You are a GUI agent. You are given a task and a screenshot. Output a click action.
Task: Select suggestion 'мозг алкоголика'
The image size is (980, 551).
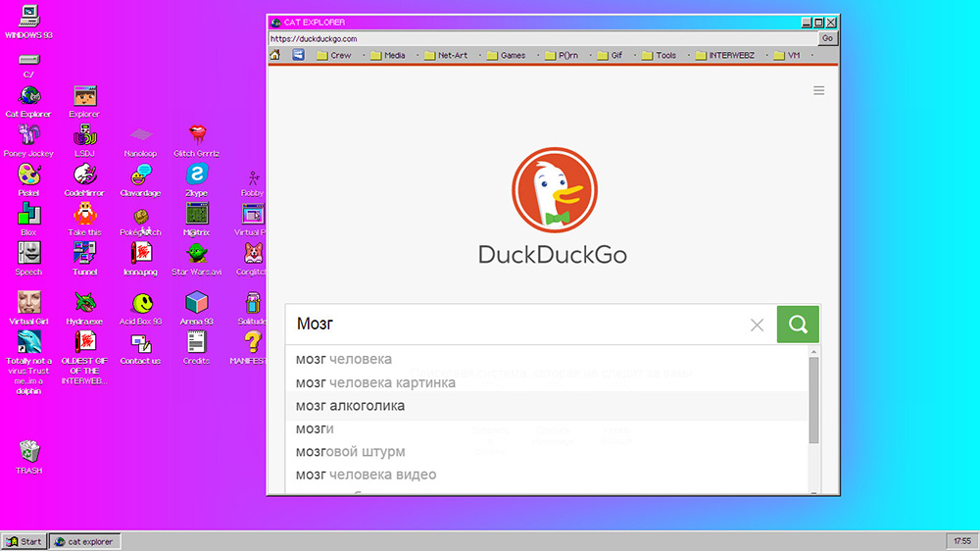[547, 405]
